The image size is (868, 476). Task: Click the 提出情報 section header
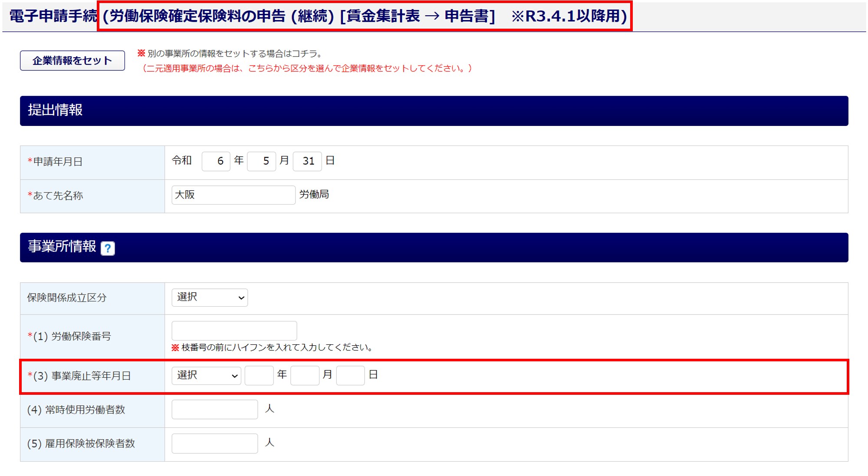point(55,110)
